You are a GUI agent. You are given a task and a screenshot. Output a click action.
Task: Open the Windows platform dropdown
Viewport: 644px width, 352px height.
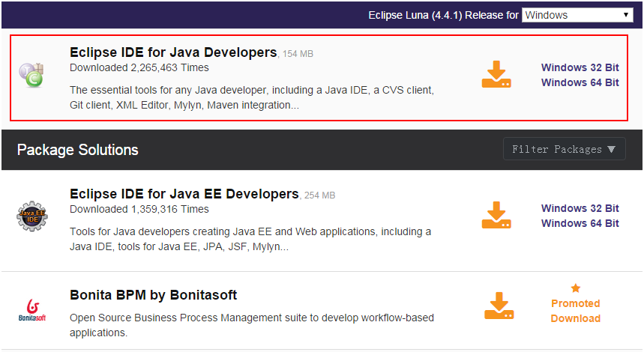tap(577, 15)
